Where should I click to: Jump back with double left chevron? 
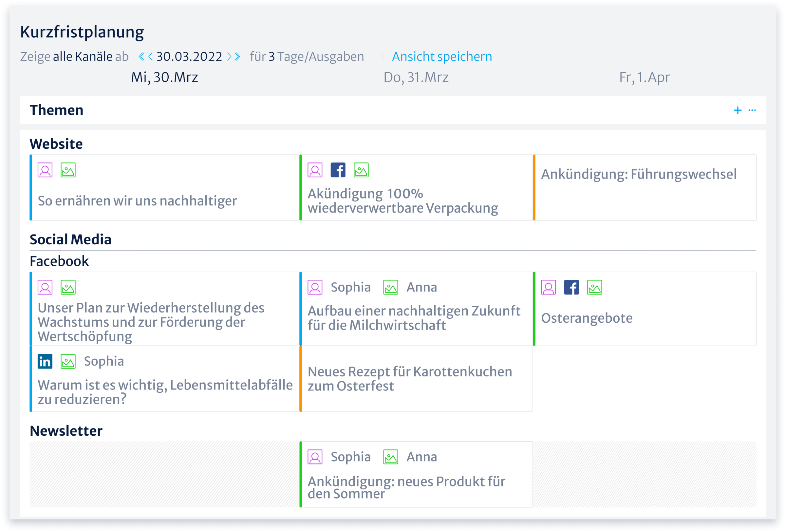pos(141,56)
